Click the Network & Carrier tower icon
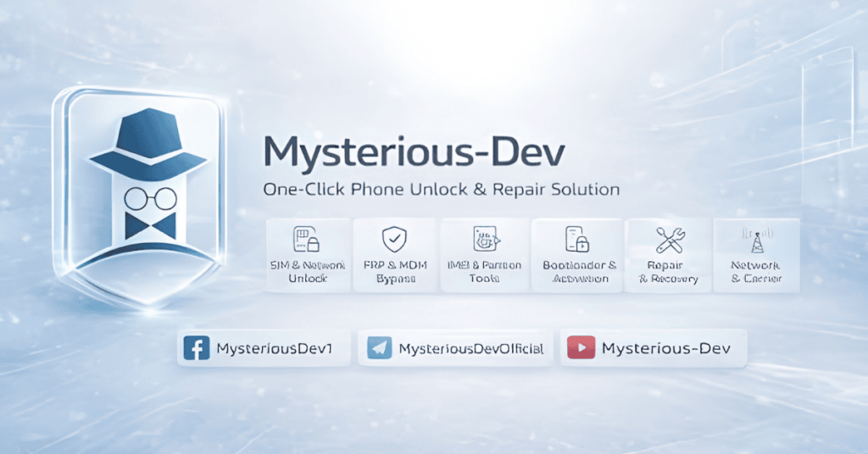This screenshot has height=454, width=868. coord(757,240)
